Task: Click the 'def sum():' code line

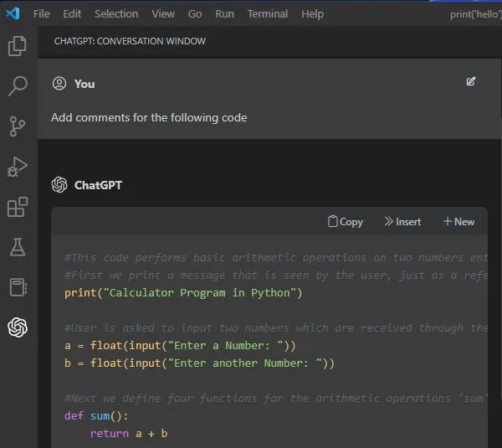Action: click(96, 416)
